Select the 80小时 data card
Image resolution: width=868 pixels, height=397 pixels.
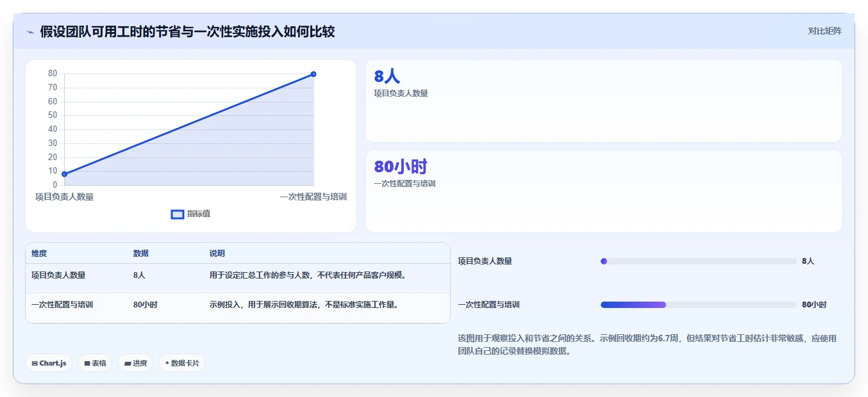(603, 191)
